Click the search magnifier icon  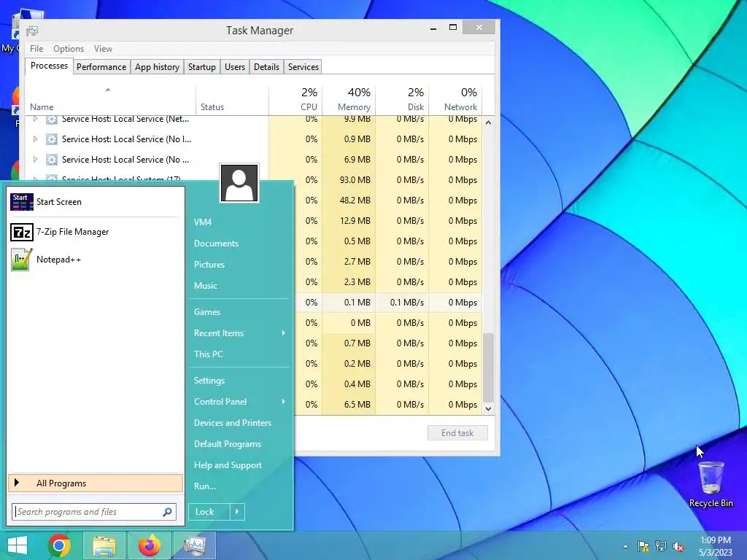(167, 512)
